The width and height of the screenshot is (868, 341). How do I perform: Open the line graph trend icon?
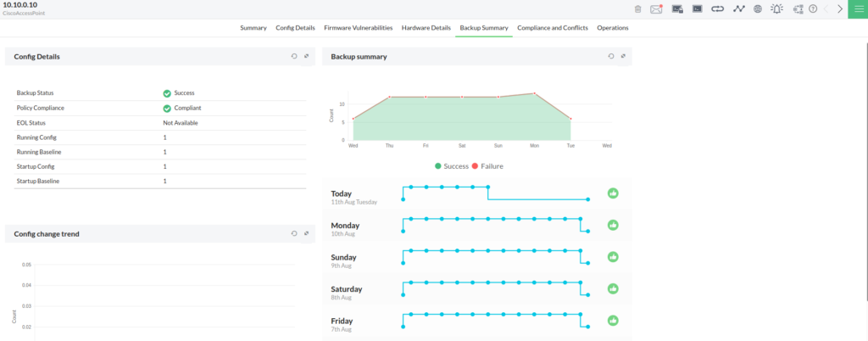(x=738, y=9)
